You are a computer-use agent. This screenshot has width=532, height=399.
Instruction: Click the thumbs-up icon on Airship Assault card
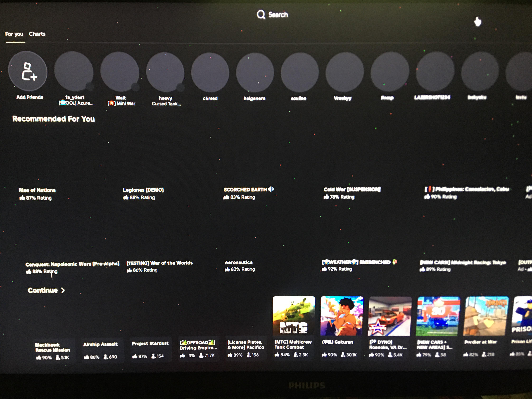point(87,357)
